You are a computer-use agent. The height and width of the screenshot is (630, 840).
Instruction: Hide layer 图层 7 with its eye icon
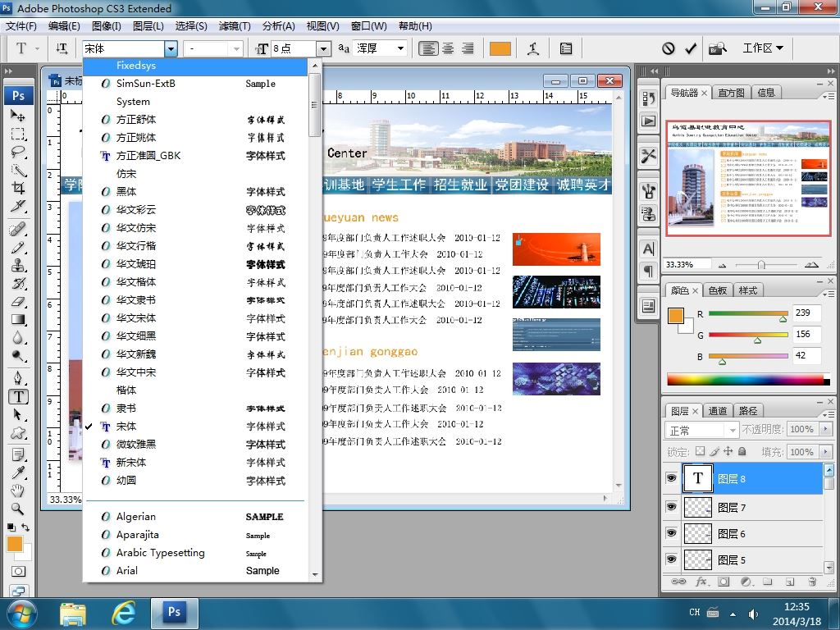tap(672, 507)
